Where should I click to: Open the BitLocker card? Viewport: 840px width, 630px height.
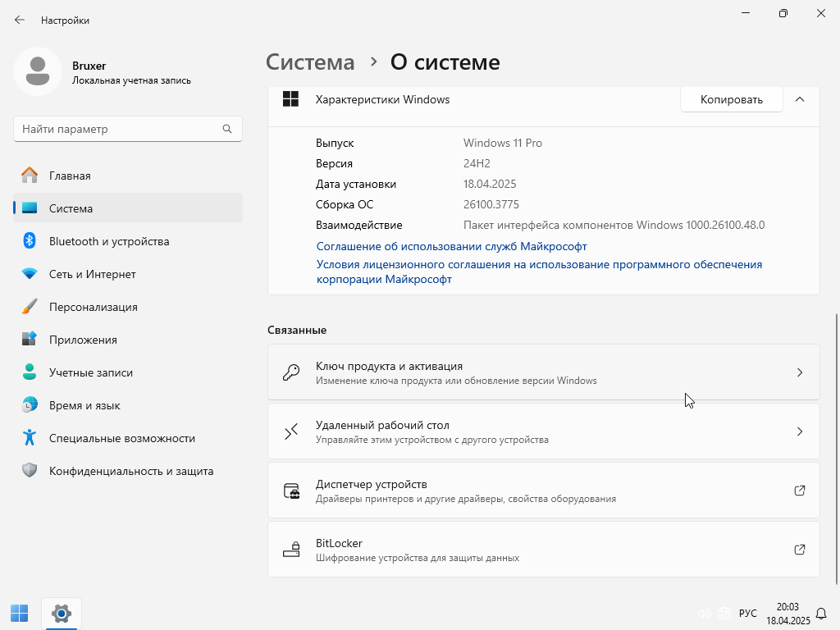tap(544, 549)
